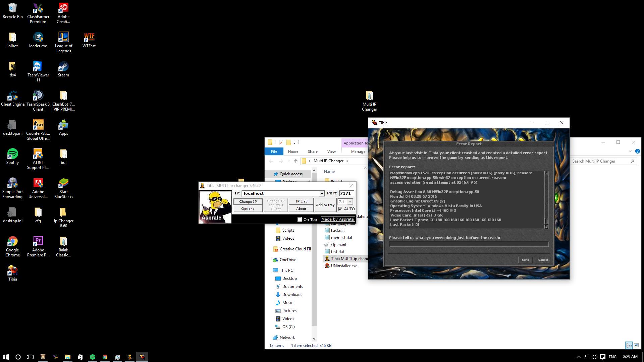Open Task View on the taskbar
The width and height of the screenshot is (644, 362).
click(x=30, y=357)
